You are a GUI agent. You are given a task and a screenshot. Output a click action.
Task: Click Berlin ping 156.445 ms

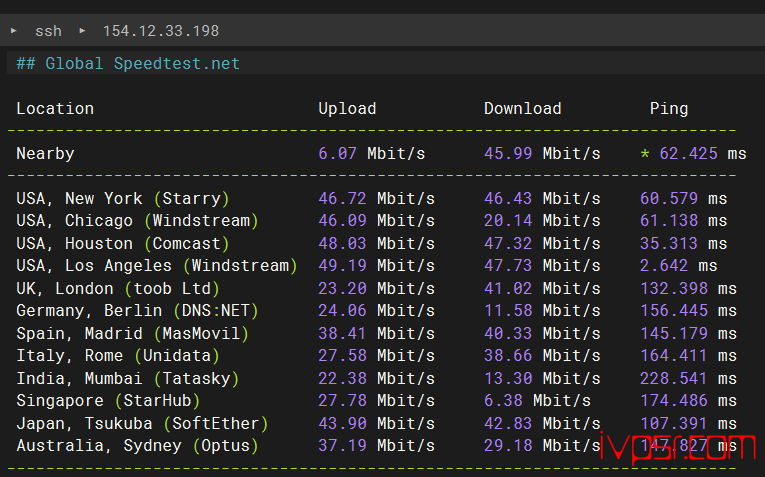coord(688,310)
